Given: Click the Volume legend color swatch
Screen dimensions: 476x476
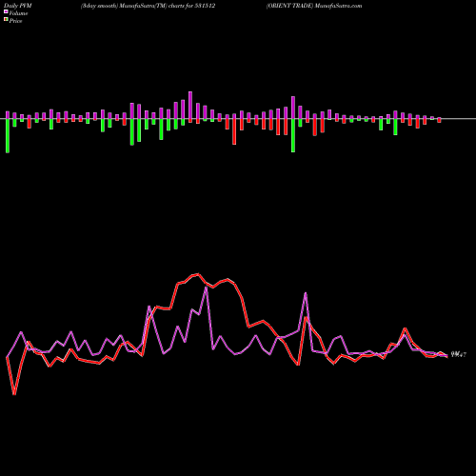Looking at the screenshot, I should pyautogui.click(x=6, y=11).
